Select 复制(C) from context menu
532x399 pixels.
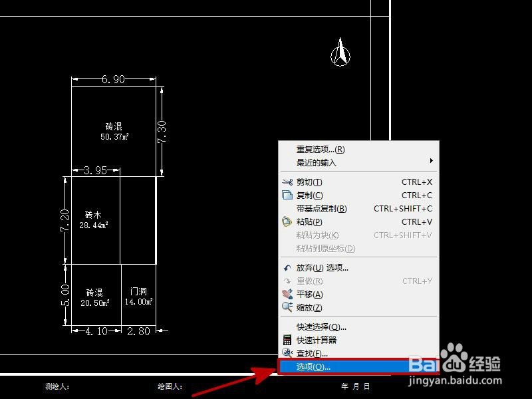pos(358,196)
